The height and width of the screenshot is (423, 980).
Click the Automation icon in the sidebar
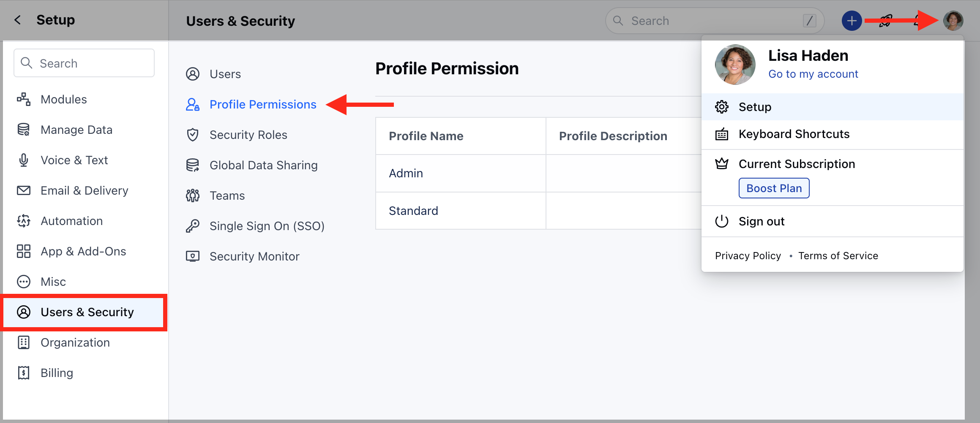coord(24,221)
